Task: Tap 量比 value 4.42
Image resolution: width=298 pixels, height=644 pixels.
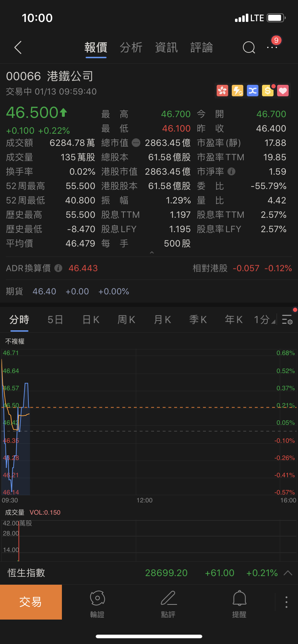Action: [x=277, y=200]
